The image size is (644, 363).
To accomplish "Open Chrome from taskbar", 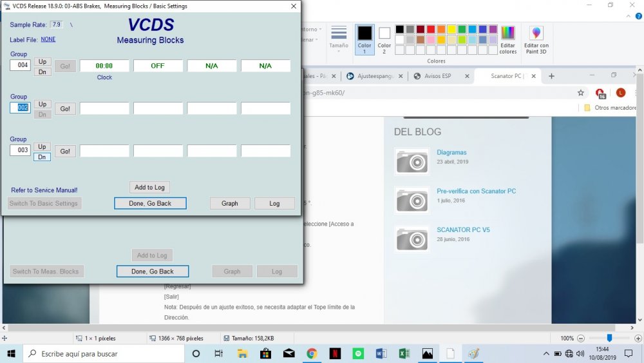I will [312, 353].
